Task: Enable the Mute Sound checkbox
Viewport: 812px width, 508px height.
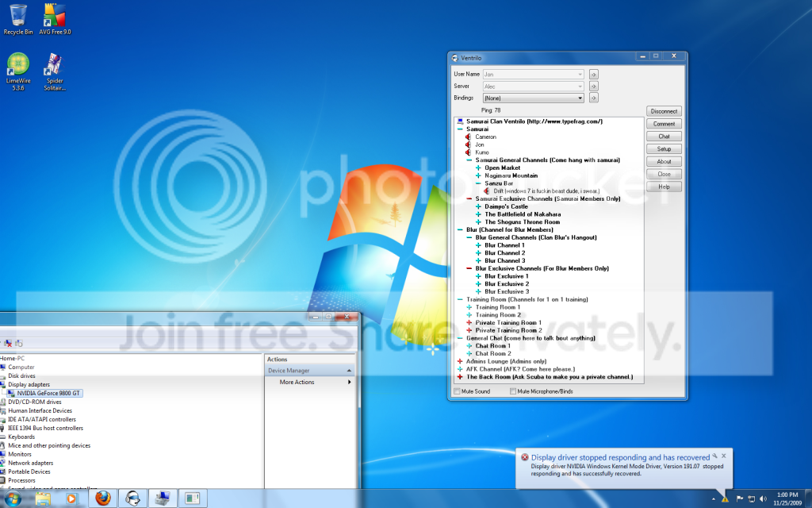Action: 457,391
